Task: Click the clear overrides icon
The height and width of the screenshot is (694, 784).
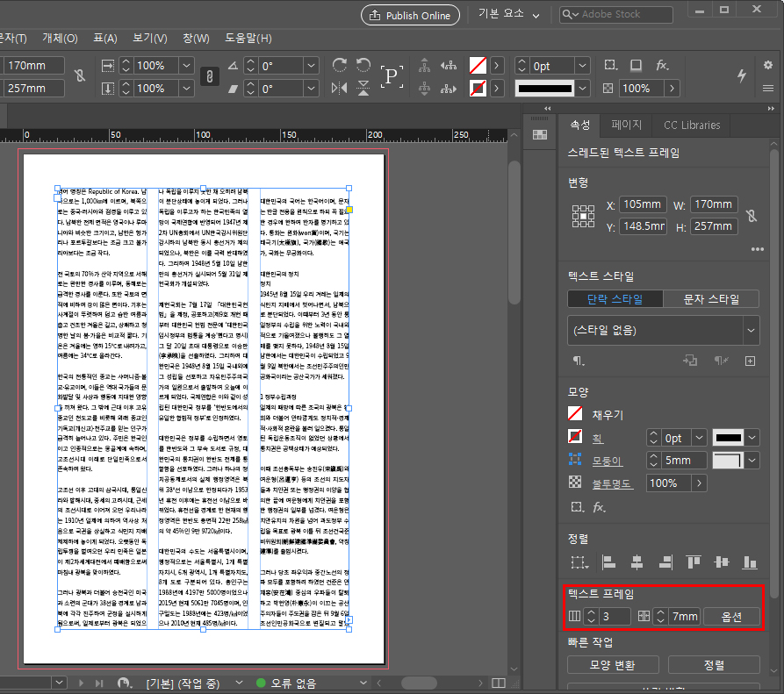Action: (721, 361)
